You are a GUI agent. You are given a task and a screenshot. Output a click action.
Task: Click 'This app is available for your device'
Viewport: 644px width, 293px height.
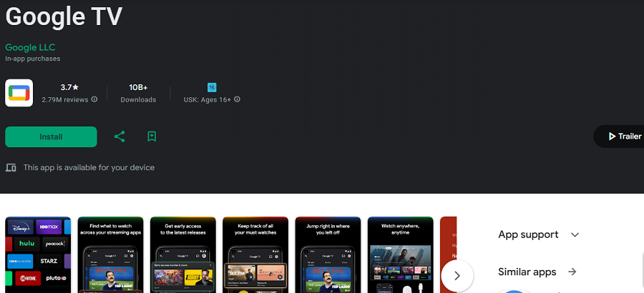click(89, 167)
